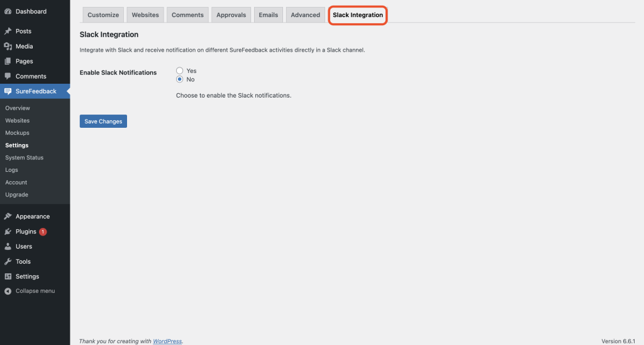Open the Mockups submenu item

click(17, 133)
